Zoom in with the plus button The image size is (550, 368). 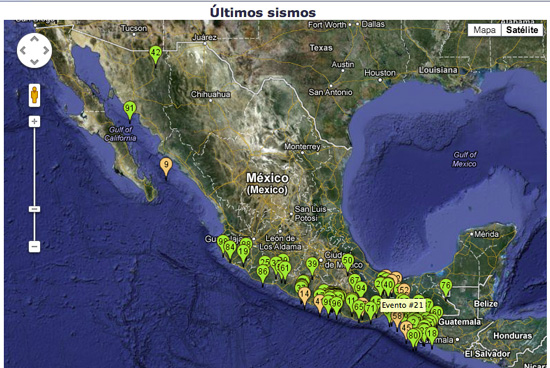click(34, 121)
